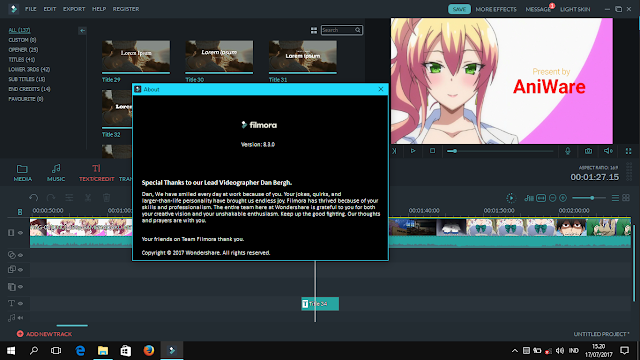Record a voiceover with microphone icon

point(568,151)
